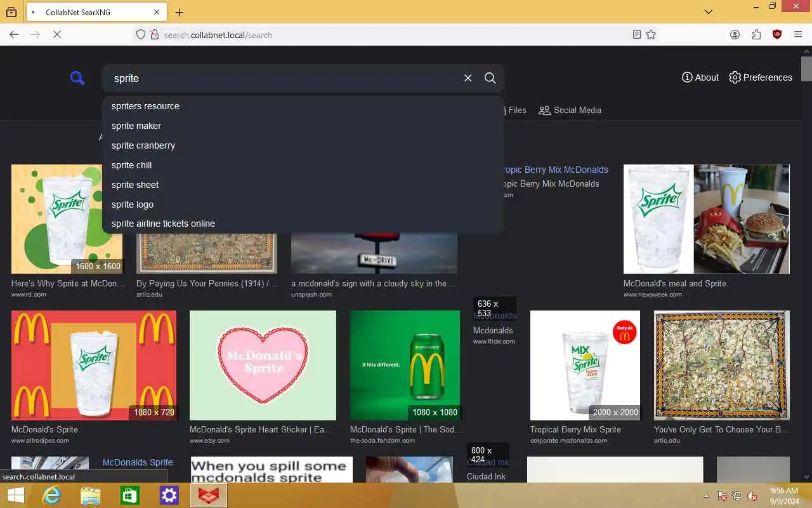Screen dimensions: 812x508
Task: Click 'Tropic Berry Mix McDonalds' link
Action: tap(556, 170)
